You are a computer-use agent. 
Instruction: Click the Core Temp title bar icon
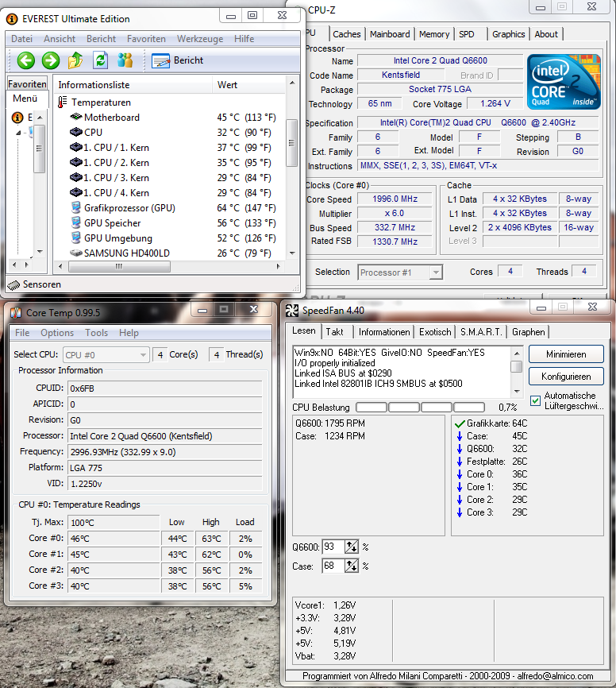click(x=16, y=313)
